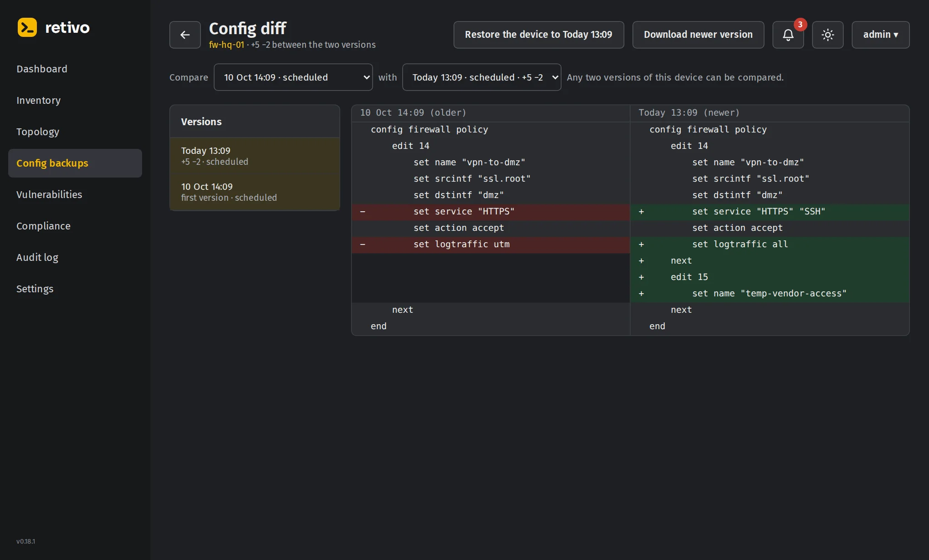Click the red notification count badge
The width and height of the screenshot is (929, 560).
(800, 25)
